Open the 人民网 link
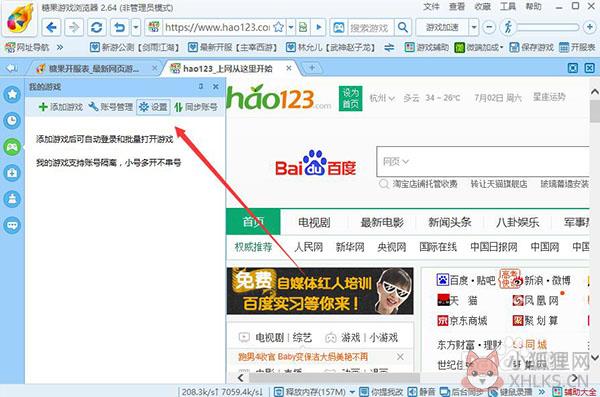This screenshot has width=600, height=397. [308, 247]
